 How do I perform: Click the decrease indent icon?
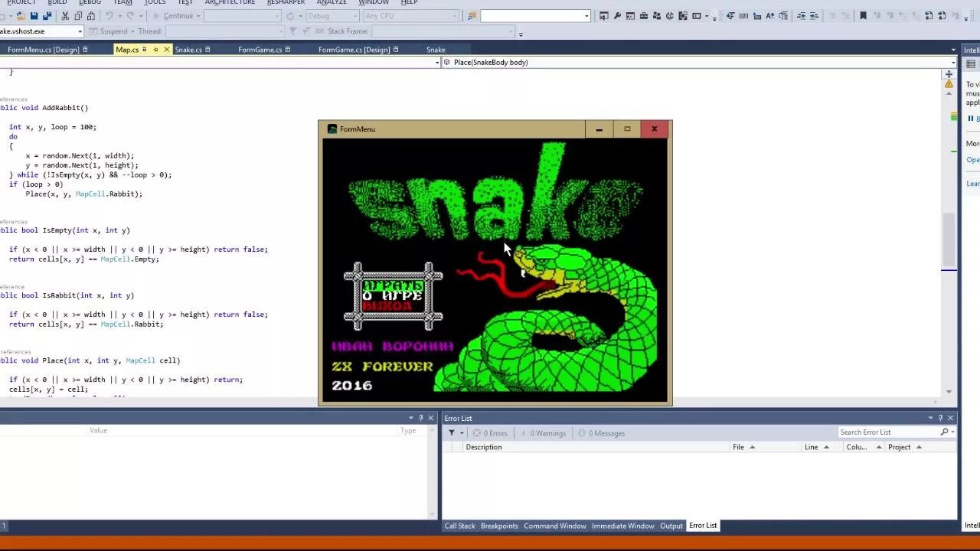tap(802, 16)
